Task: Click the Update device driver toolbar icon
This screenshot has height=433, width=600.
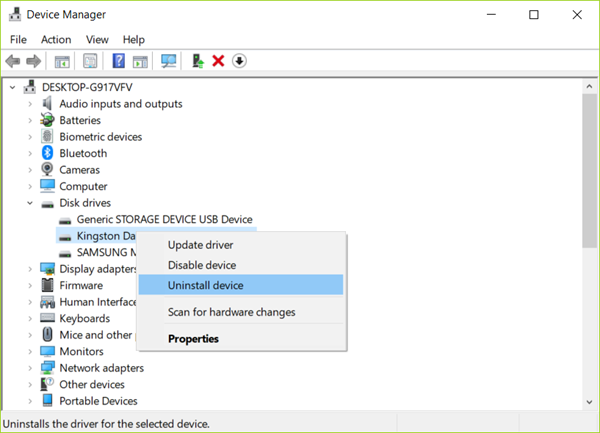Action: coord(198,61)
